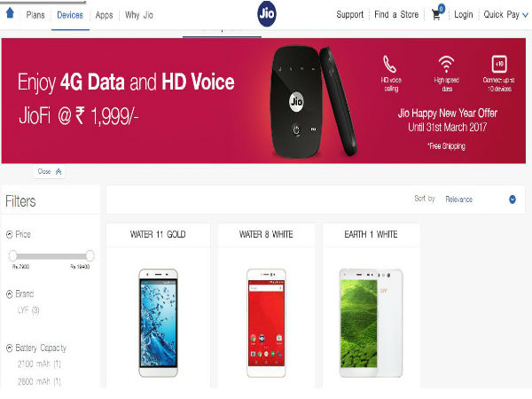Select the LYF (3) brand filter
This screenshot has height=399, width=532.
click(x=28, y=310)
